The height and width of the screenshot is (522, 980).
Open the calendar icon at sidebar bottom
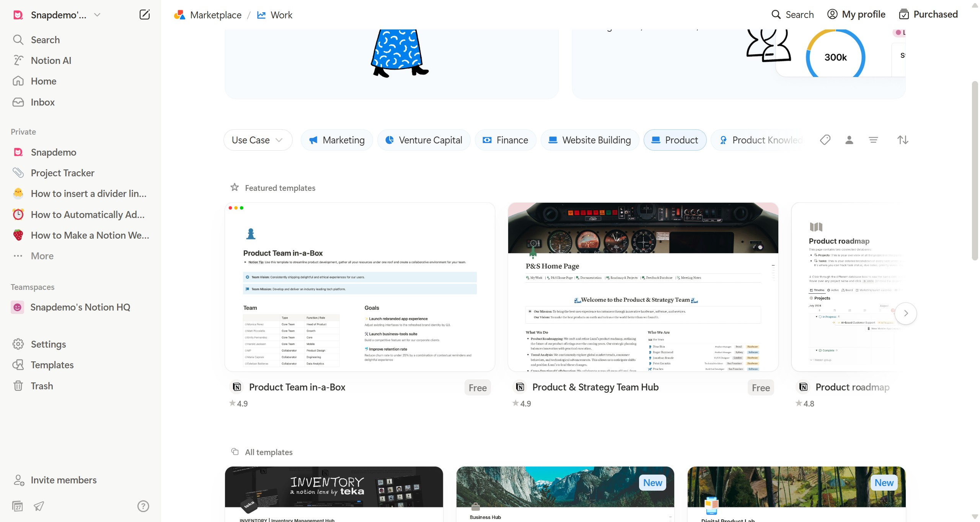[18, 506]
